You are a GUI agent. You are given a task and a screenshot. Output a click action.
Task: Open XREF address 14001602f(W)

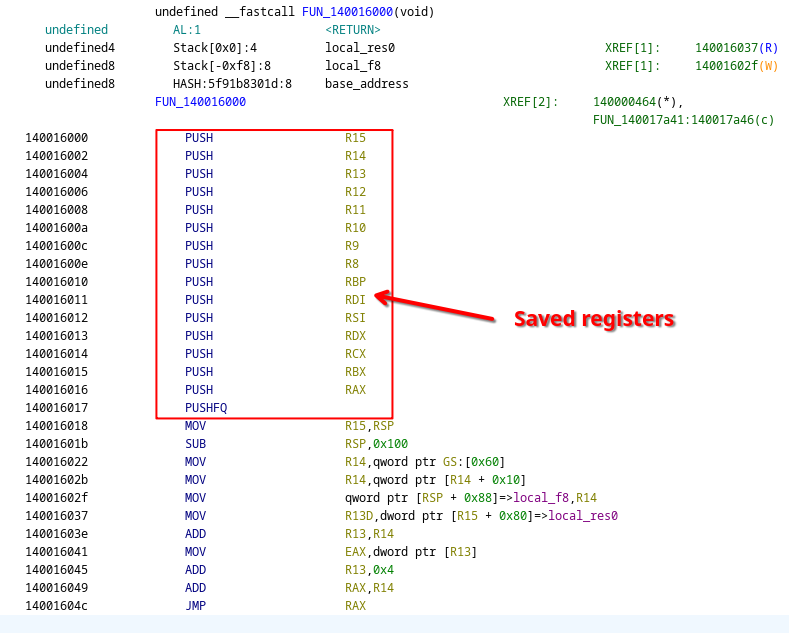pos(737,66)
